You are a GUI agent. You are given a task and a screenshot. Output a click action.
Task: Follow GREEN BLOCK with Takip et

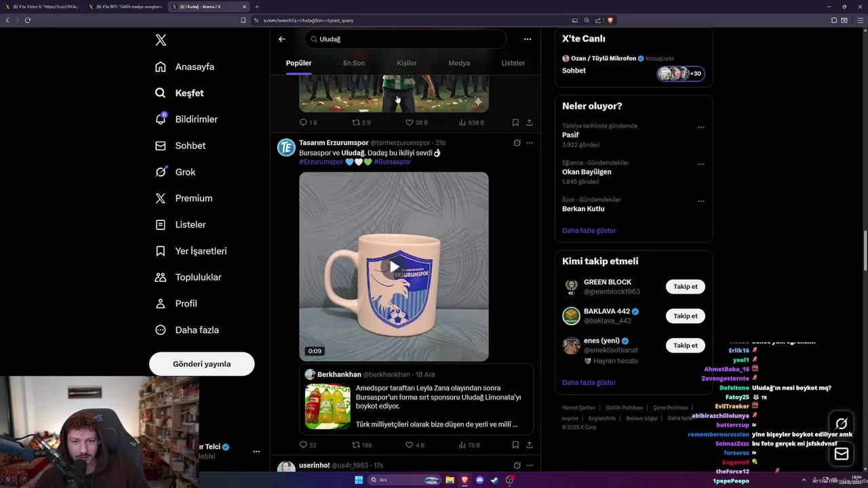[685, 287]
